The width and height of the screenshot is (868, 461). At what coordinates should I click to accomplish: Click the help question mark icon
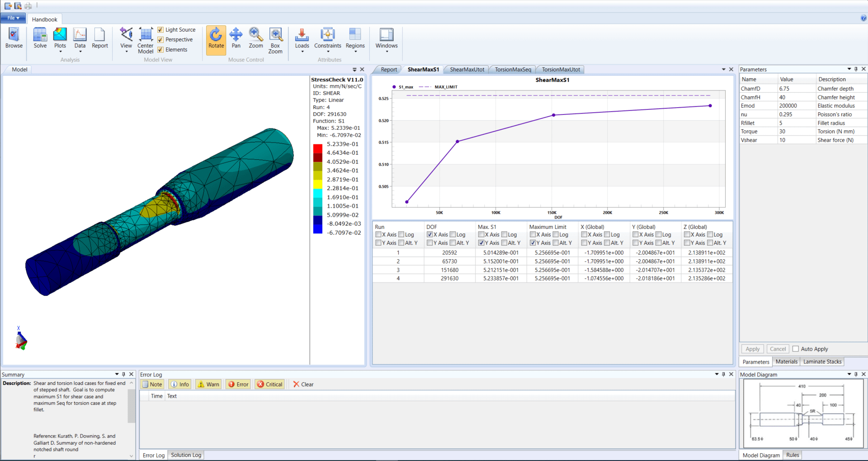(x=863, y=18)
